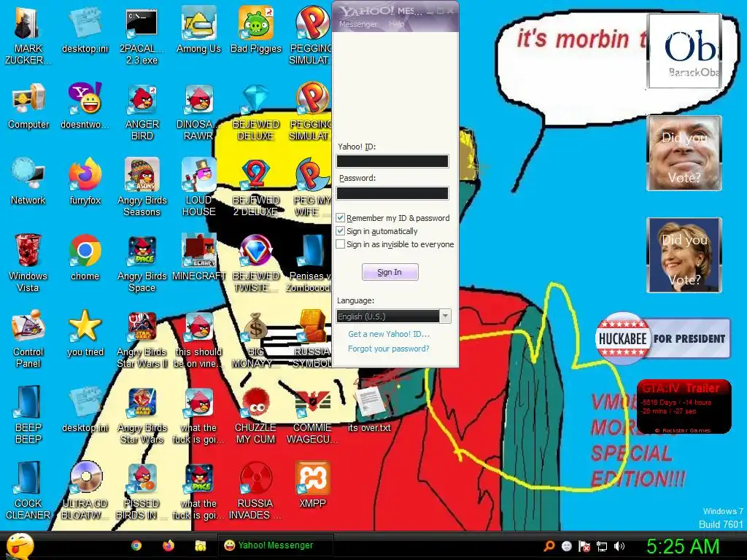Click the Huckabee For President gadget
The width and height of the screenshot is (747, 560).
pos(662,338)
